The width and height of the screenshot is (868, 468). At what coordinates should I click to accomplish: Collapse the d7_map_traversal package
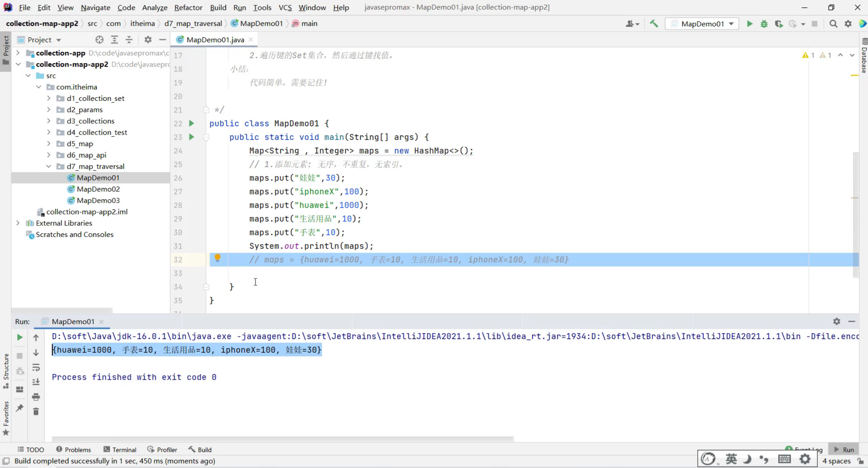(49, 166)
